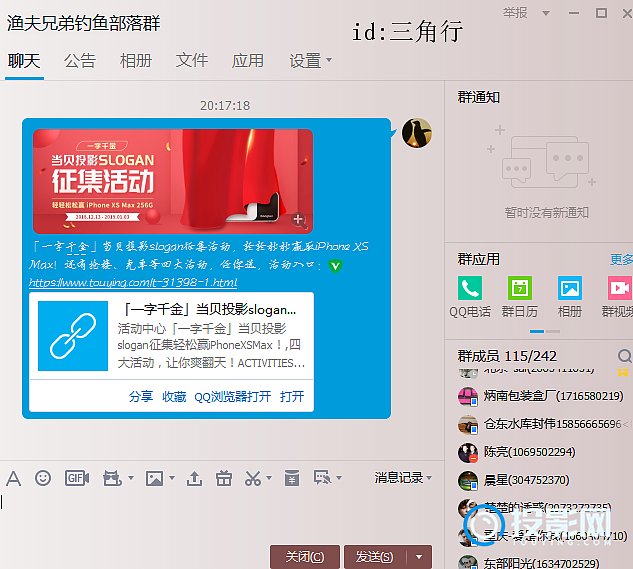Expand the 设置 settings menu
The height and width of the screenshot is (569, 633).
coord(310,61)
